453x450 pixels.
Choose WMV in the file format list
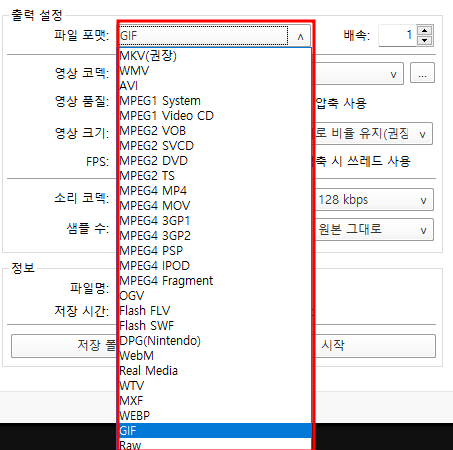click(x=215, y=71)
